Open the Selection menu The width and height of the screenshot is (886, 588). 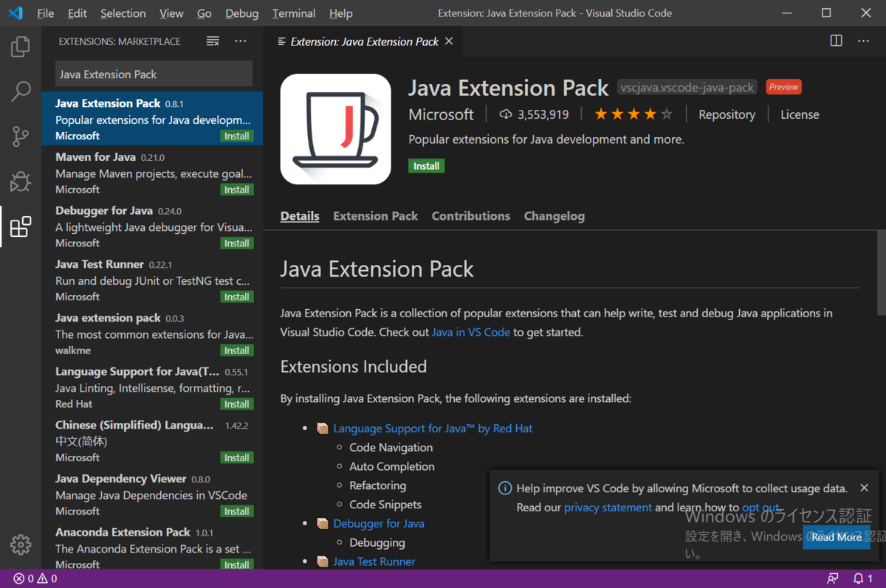coord(123,13)
